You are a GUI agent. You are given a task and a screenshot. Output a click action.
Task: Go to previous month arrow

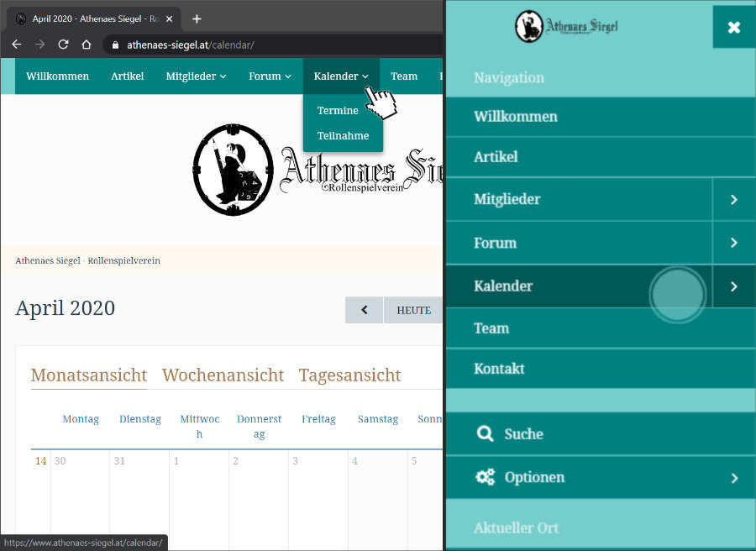364,310
